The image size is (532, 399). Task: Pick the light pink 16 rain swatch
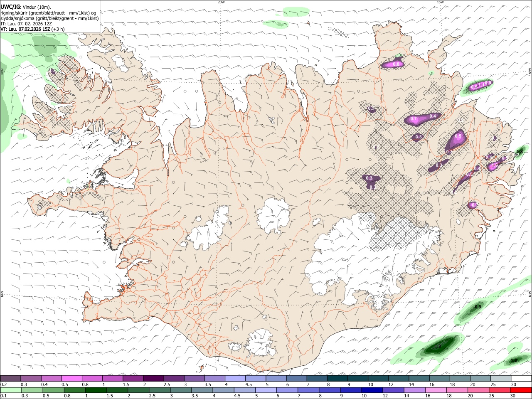(x=436, y=390)
